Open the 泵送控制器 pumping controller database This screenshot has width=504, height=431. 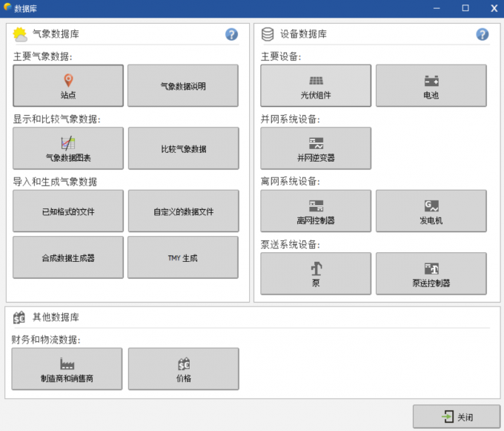click(x=431, y=274)
